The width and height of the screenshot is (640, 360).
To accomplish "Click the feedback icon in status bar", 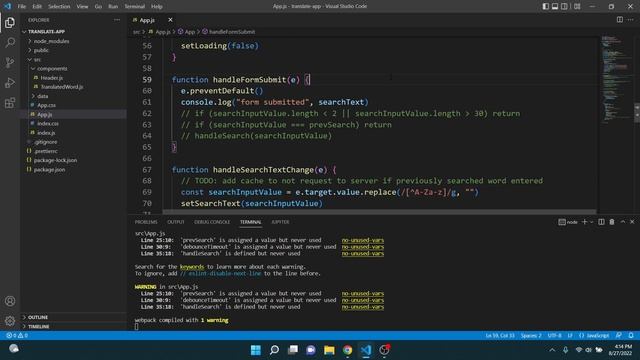I will click(x=619, y=336).
